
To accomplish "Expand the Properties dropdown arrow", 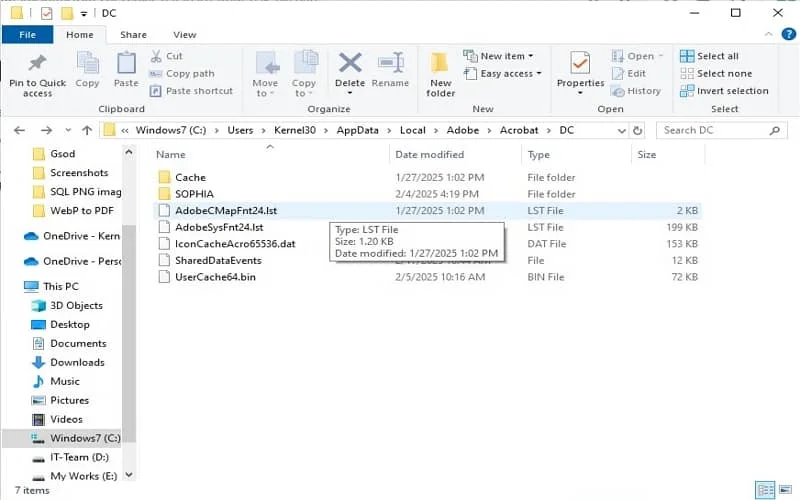I will coord(580,93).
